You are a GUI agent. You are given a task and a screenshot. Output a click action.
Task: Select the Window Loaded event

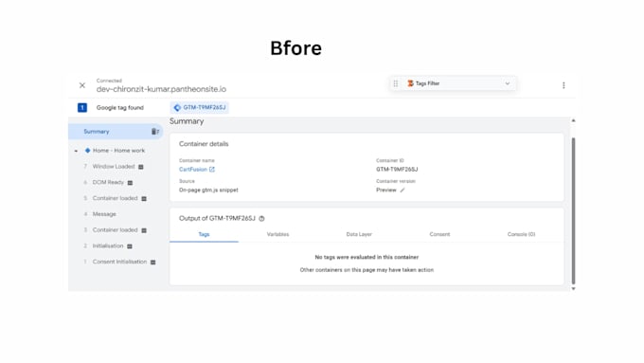[114, 167]
